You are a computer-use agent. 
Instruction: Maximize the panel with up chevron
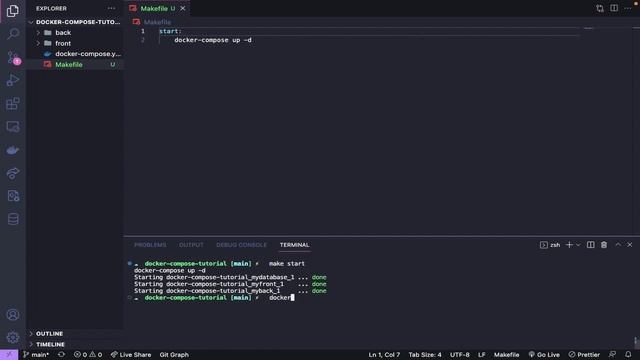[618, 245]
